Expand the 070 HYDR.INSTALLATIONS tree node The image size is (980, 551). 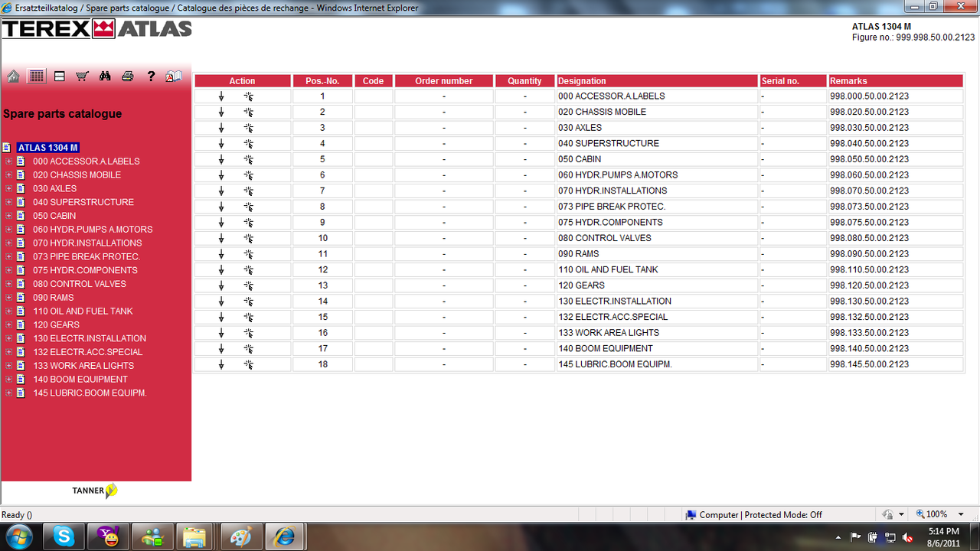tap(9, 243)
